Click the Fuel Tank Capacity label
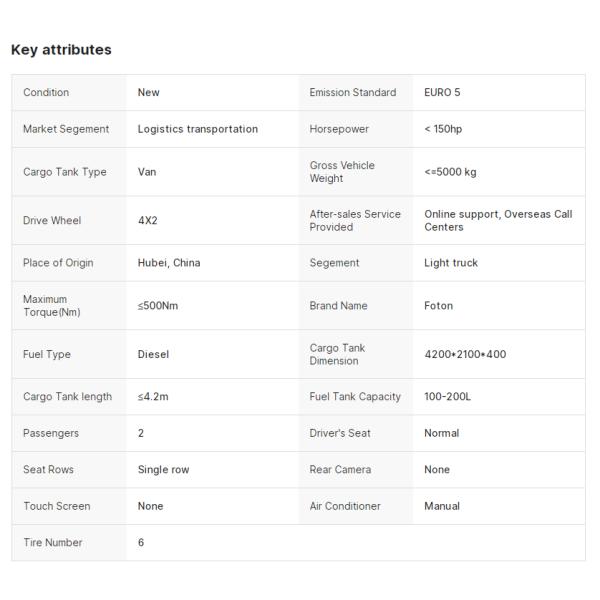This screenshot has width=600, height=600. pos(355,397)
